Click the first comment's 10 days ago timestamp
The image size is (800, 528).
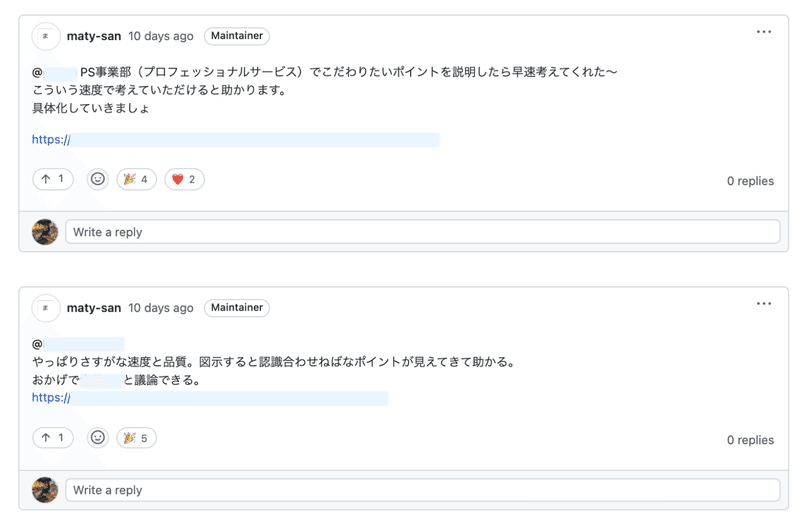(x=161, y=36)
